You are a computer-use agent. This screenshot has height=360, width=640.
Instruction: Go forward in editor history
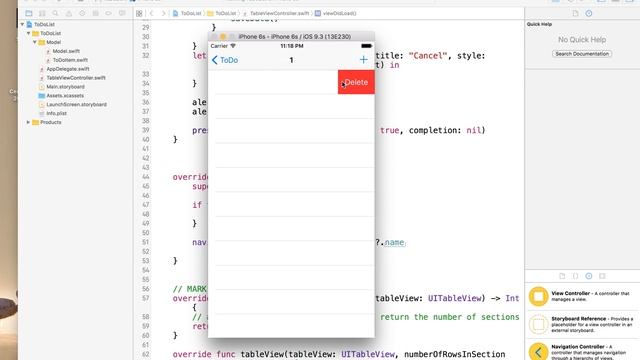tap(163, 13)
